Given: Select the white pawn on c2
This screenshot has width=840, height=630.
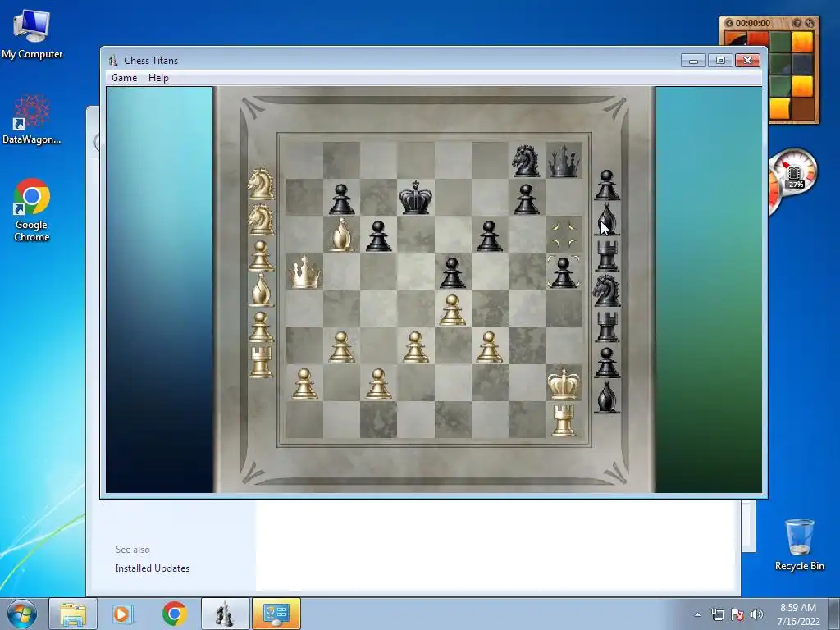Looking at the screenshot, I should point(379,384).
